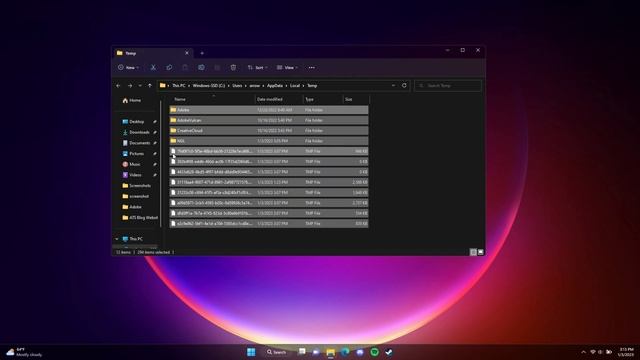Sort by the Size column header
The height and width of the screenshot is (360, 640).
356,99
